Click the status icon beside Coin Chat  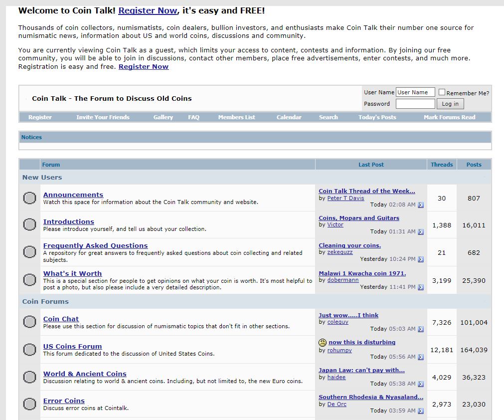click(29, 322)
